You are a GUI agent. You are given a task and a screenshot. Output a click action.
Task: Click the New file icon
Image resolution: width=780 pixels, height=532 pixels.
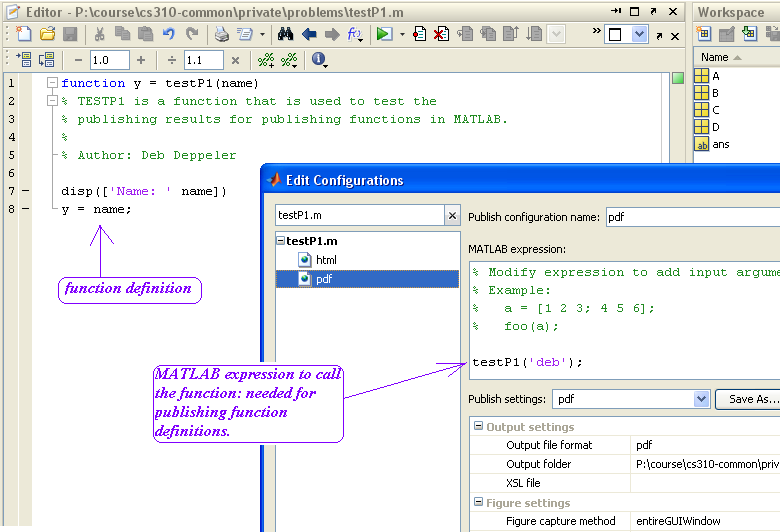coord(25,34)
